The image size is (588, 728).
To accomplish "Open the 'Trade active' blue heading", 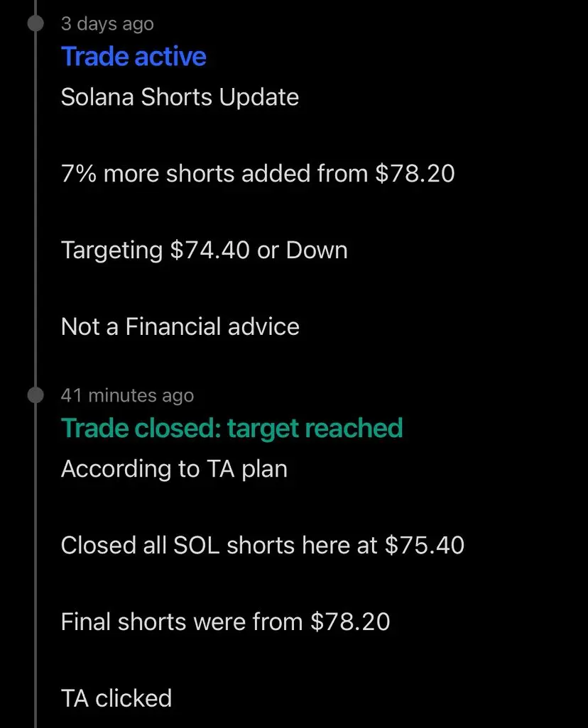I will [x=134, y=57].
